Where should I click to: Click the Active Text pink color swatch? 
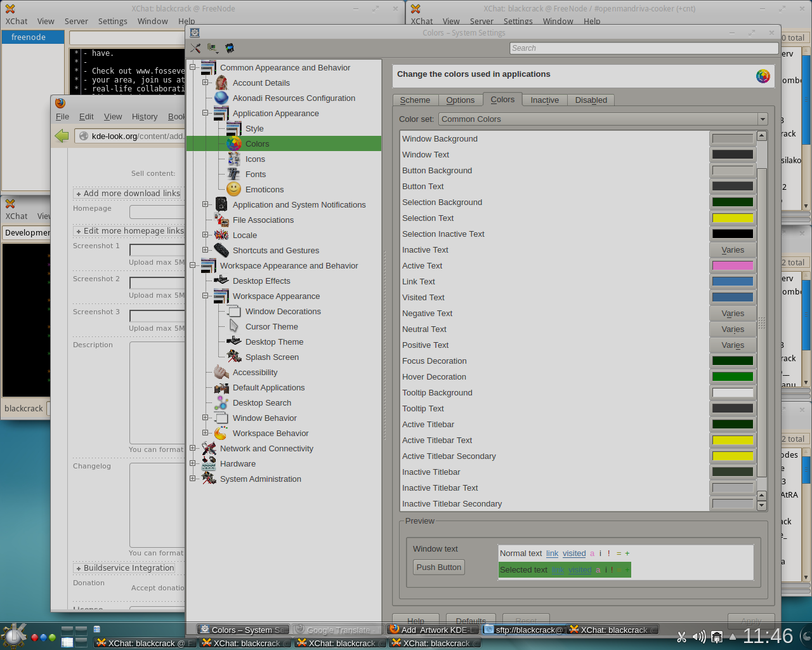tap(733, 265)
